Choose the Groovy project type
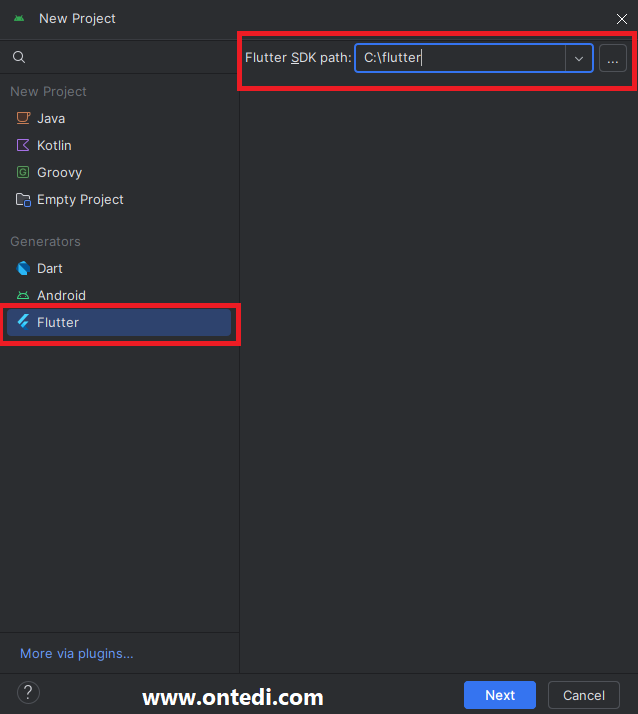The image size is (638, 714). click(x=118, y=172)
